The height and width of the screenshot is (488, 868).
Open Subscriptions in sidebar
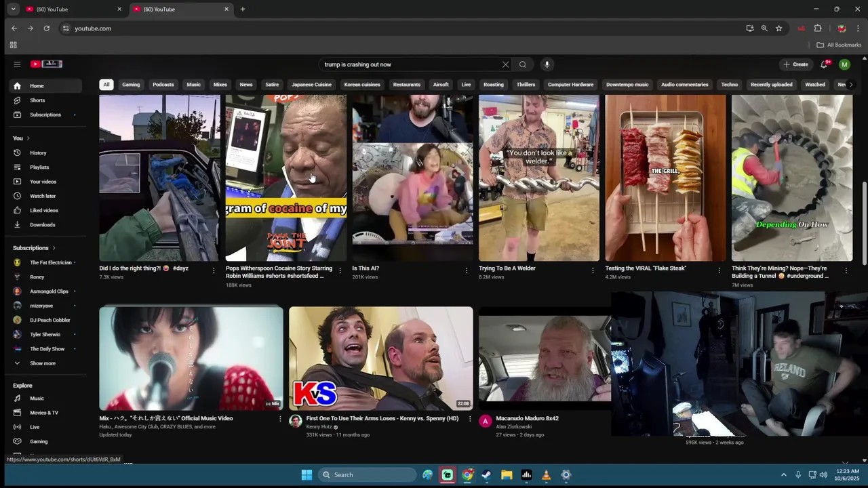pos(45,115)
